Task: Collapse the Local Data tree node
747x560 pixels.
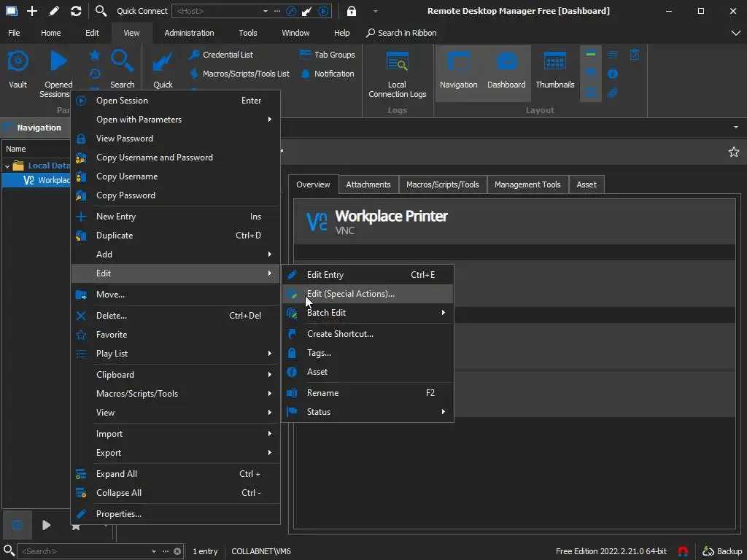Action: tap(7, 166)
